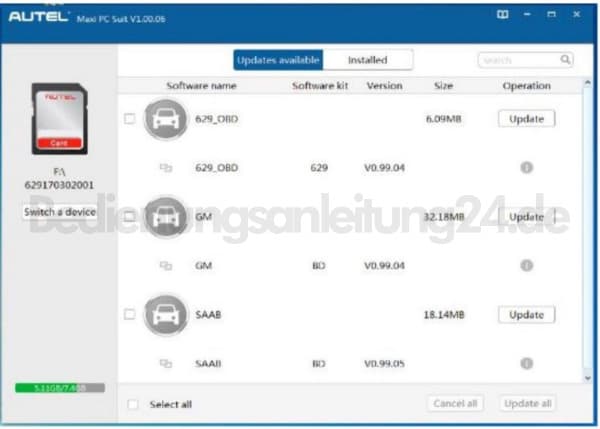This screenshot has width=600, height=429.
Task: Click the package icon beside SAAB sub-row
Action: point(166,364)
